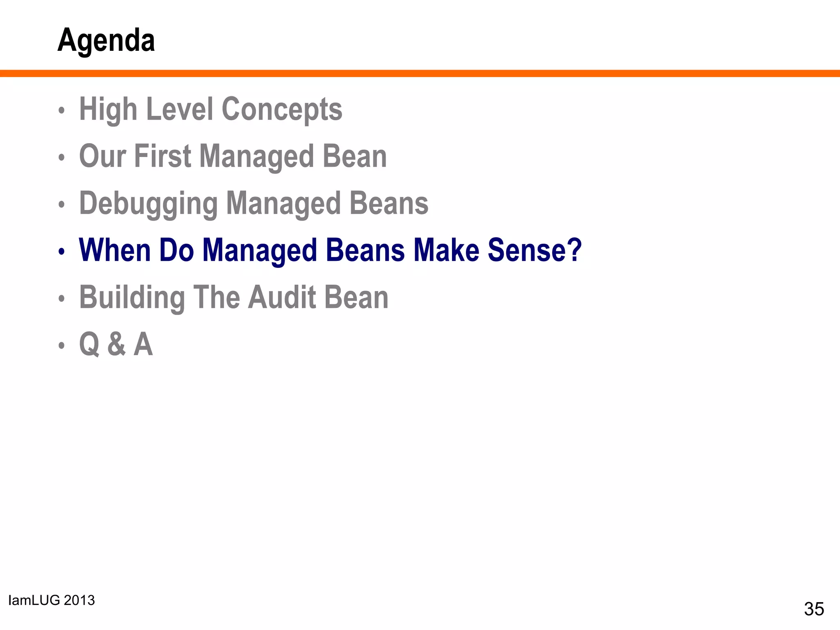
Task: Click the Debugging Managed Beans text
Action: click(x=253, y=203)
